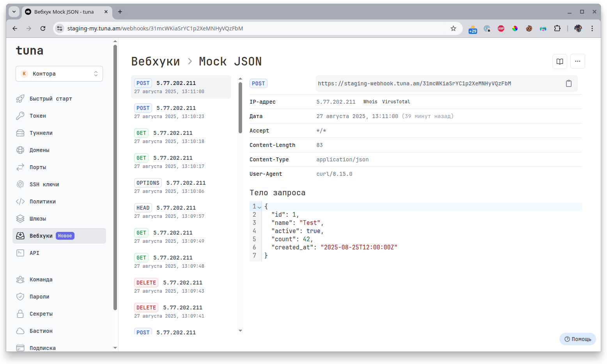Open Команда in the sidebar
Image resolution: width=607 pixels, height=364 pixels.
click(59, 279)
